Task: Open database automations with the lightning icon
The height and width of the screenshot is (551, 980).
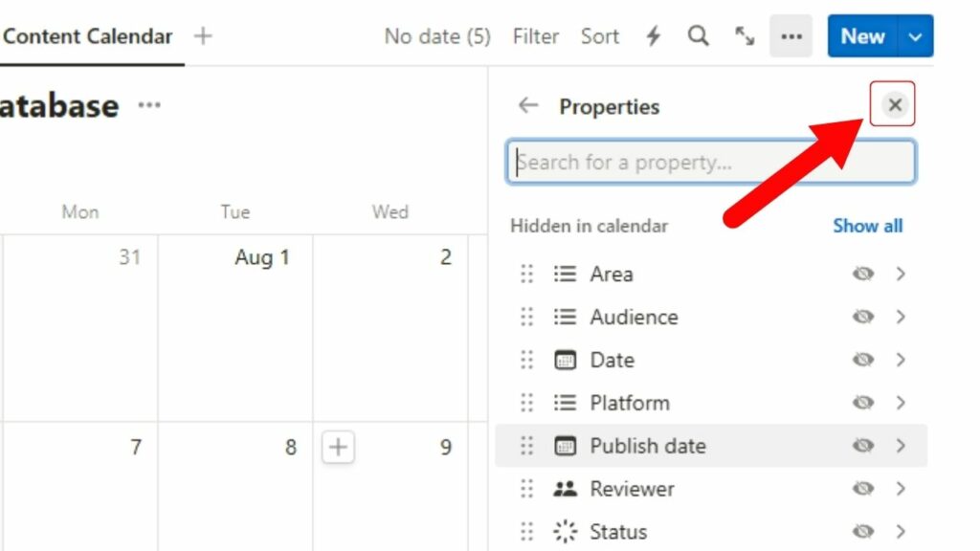Action: pyautogui.click(x=652, y=36)
